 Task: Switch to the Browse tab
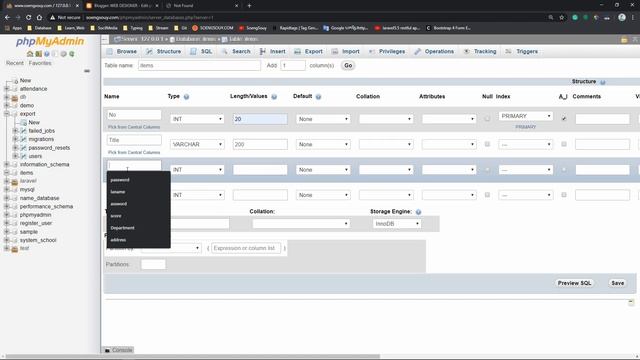(122, 51)
